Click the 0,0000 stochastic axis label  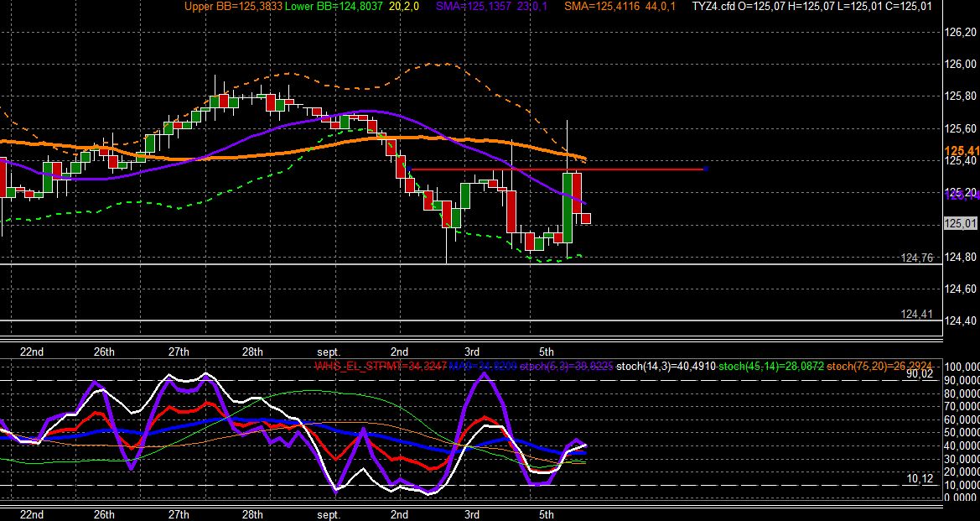tap(962, 498)
